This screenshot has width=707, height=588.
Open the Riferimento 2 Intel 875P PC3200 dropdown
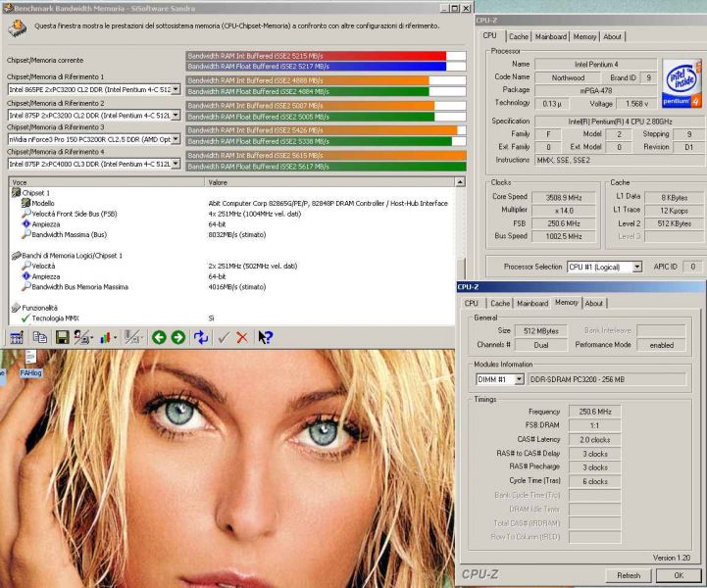pos(176,115)
